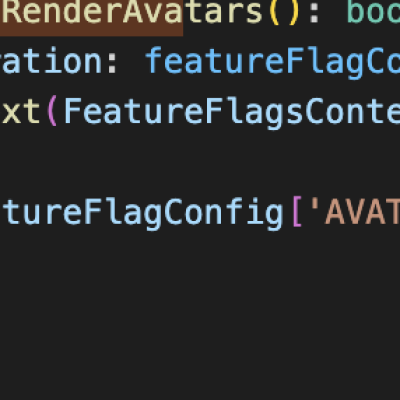Click the teal 'boo' return type
This screenshot has height=400, width=400.
[373, 12]
